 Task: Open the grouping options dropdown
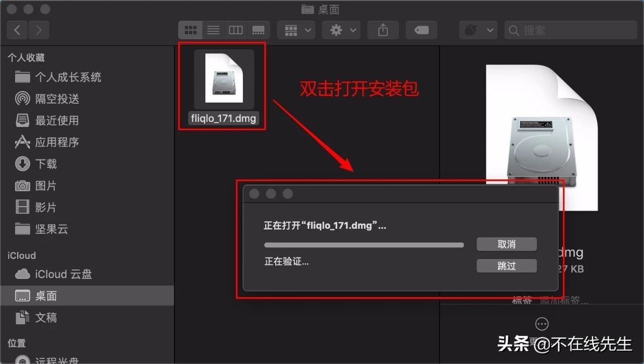pyautogui.click(x=296, y=30)
